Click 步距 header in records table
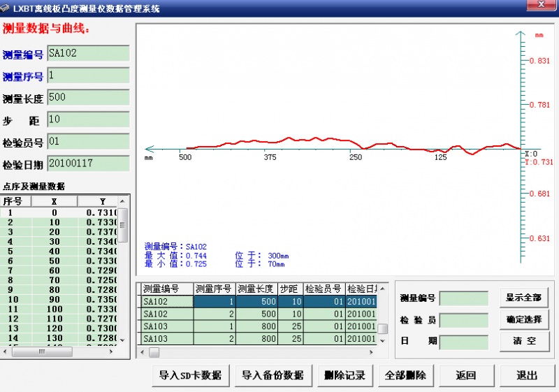Image resolution: width=559 pixels, height=392 pixels. pyautogui.click(x=290, y=289)
